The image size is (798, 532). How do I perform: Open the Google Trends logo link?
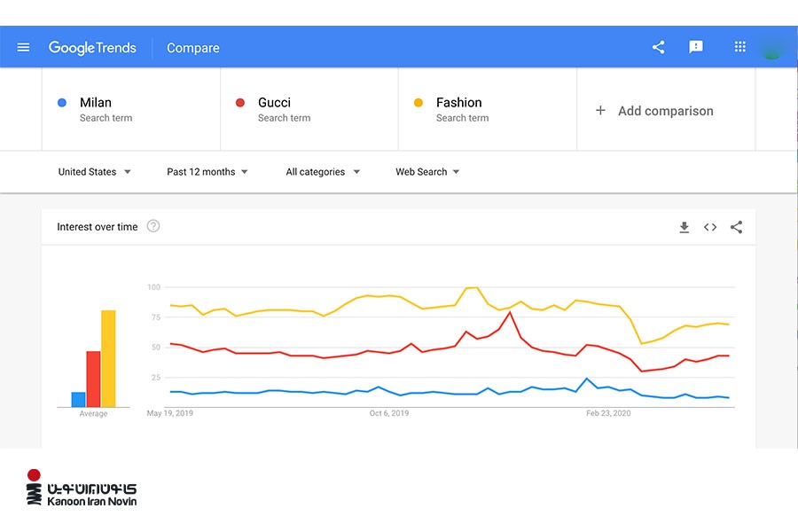(x=93, y=47)
